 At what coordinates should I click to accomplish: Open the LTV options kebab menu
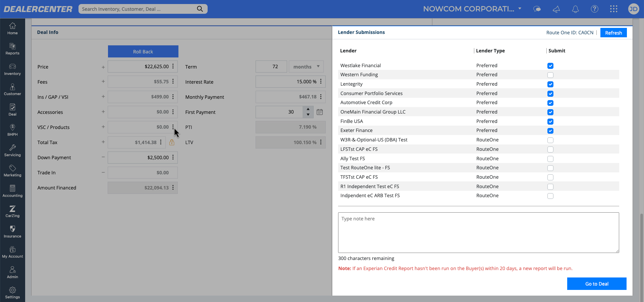(321, 142)
